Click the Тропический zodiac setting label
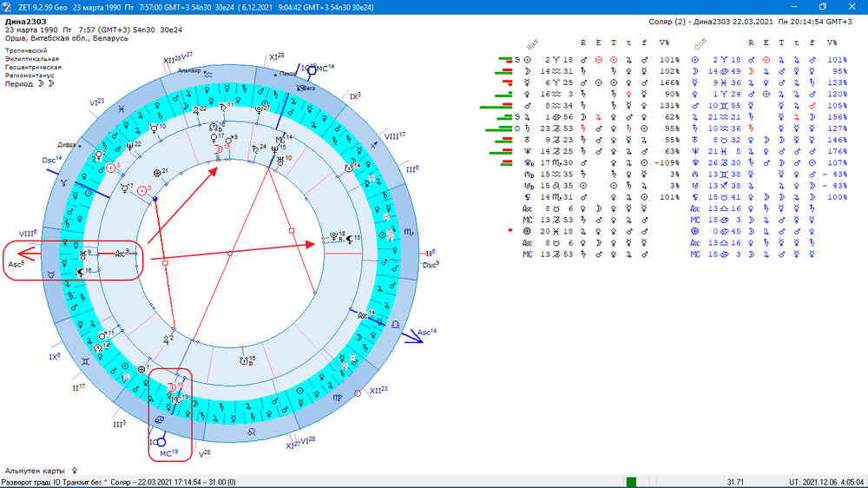The image size is (868, 488). click(x=26, y=50)
